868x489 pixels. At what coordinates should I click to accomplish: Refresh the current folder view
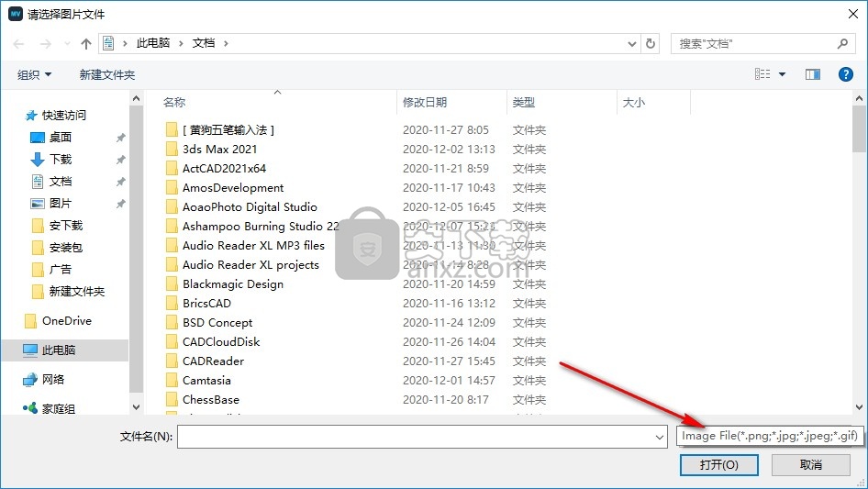[651, 43]
